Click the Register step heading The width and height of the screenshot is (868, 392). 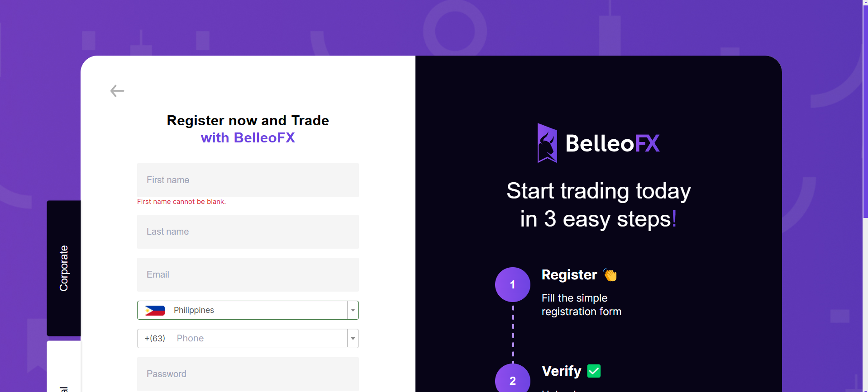[x=569, y=275]
